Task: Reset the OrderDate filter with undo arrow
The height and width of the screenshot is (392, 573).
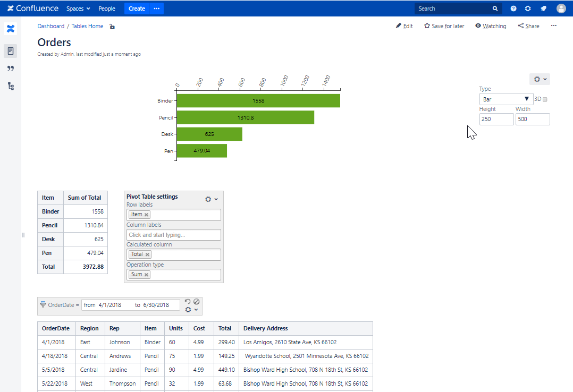Action: coord(188,302)
